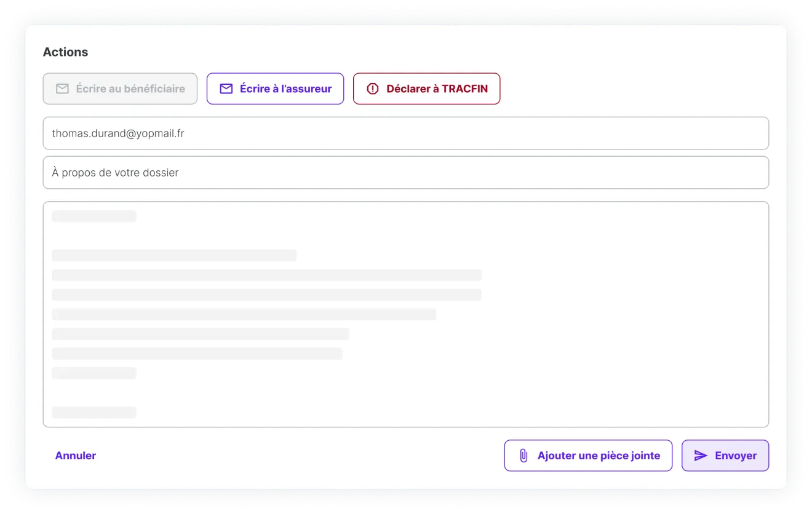Click the Ajouter une pièce jointe label
812x514 pixels.
pyautogui.click(x=599, y=456)
